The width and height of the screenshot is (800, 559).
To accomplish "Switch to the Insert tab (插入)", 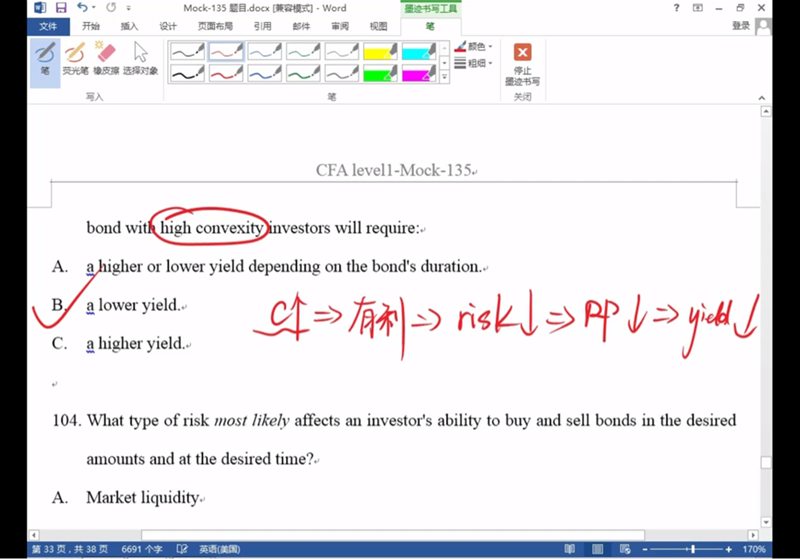I will tap(129, 27).
